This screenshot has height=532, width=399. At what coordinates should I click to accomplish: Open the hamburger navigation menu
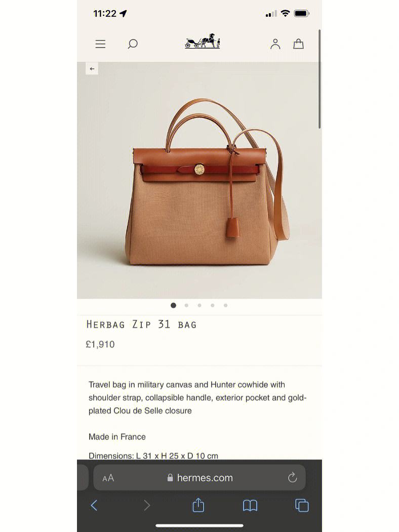point(100,44)
